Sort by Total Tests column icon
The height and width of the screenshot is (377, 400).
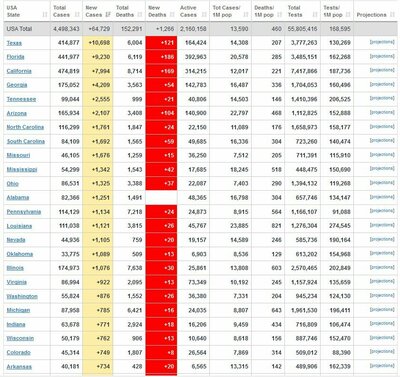(315, 15)
